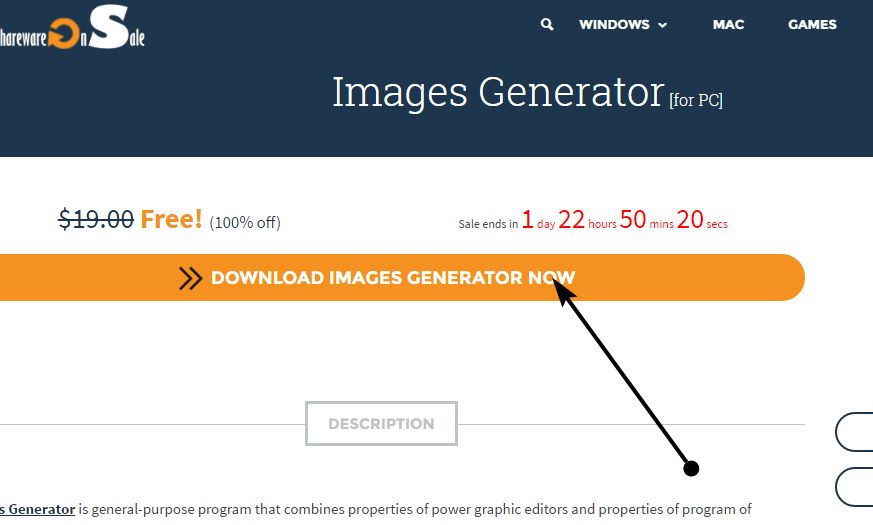The image size is (873, 525).
Task: Open the search magnifier icon
Action: [547, 24]
